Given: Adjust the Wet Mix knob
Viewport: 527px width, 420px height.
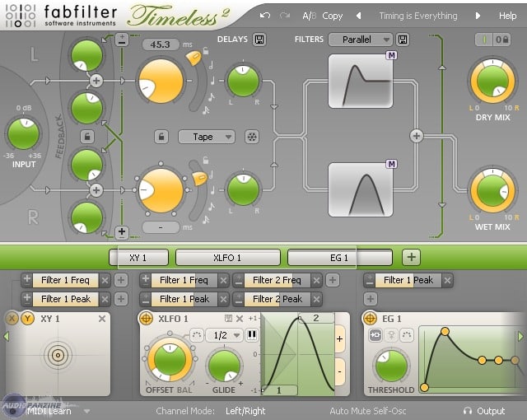Looking at the screenshot, I should (x=492, y=190).
